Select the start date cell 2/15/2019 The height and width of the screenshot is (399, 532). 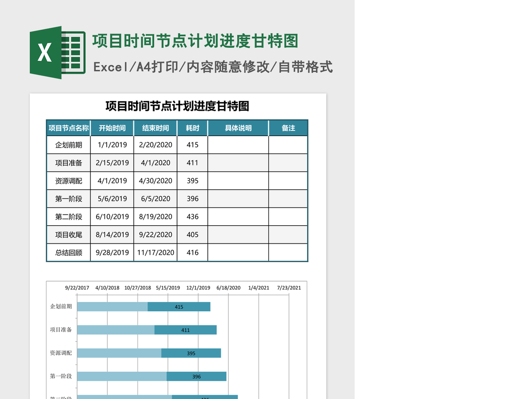pyautogui.click(x=112, y=163)
